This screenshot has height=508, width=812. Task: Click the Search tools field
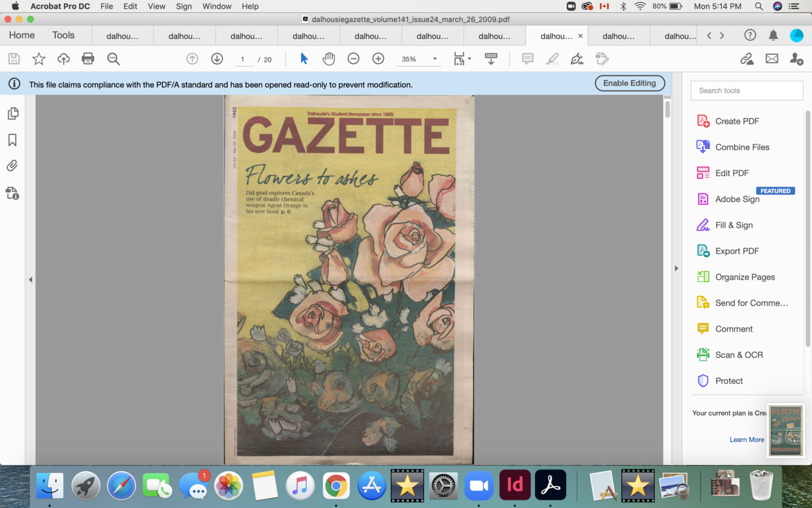click(747, 90)
